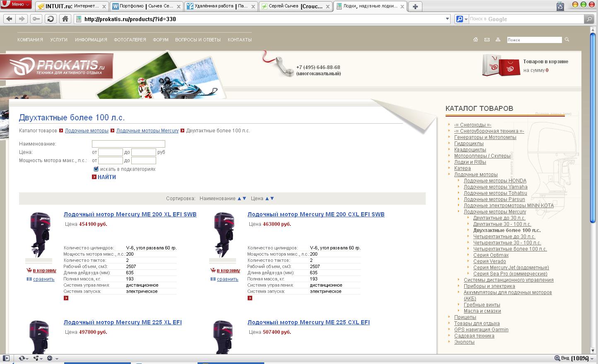Sort by Цена ascending arrow
The image size is (598, 364).
tap(267, 199)
